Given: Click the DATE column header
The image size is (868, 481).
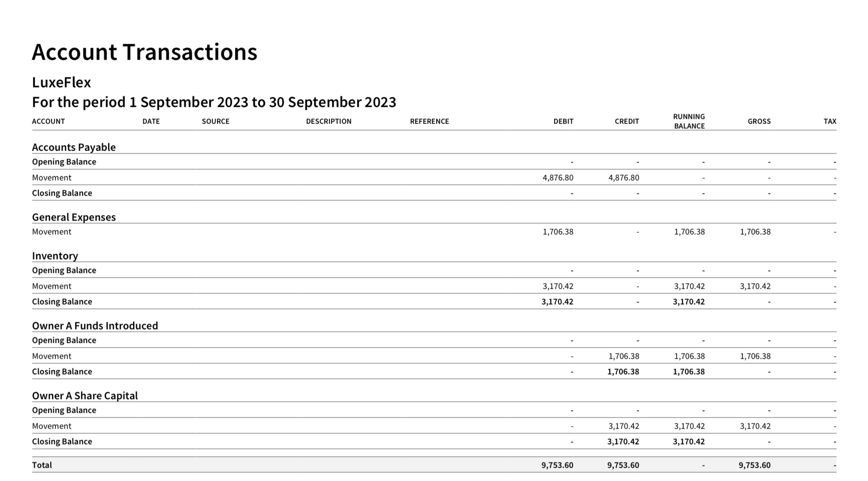Looking at the screenshot, I should click(x=151, y=121).
